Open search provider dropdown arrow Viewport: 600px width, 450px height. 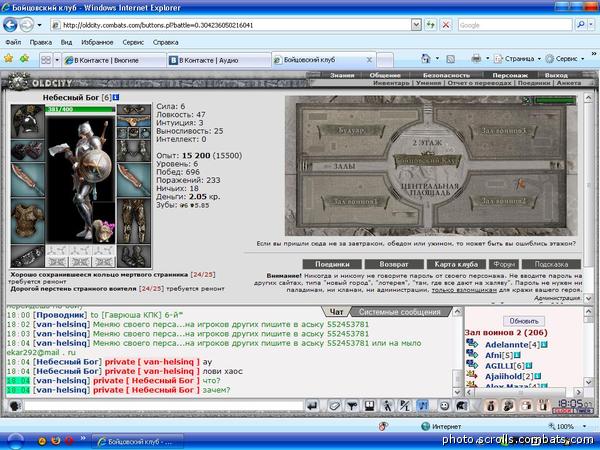click(592, 25)
